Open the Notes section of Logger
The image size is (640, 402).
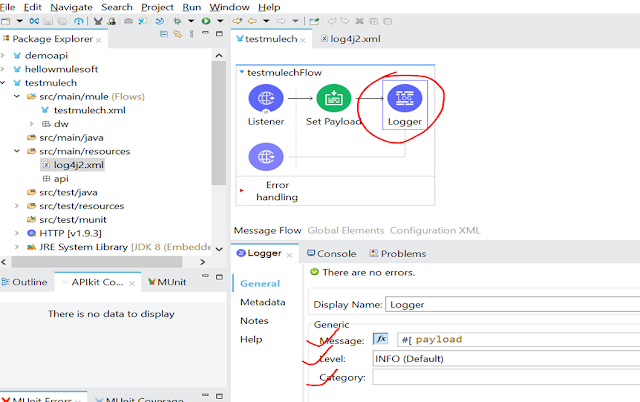click(254, 321)
